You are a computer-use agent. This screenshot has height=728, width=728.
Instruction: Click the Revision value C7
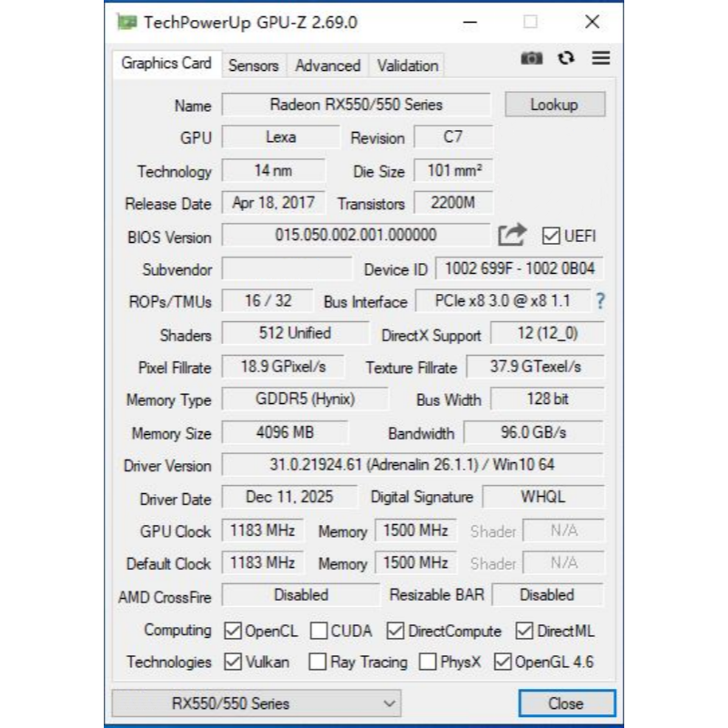453,137
